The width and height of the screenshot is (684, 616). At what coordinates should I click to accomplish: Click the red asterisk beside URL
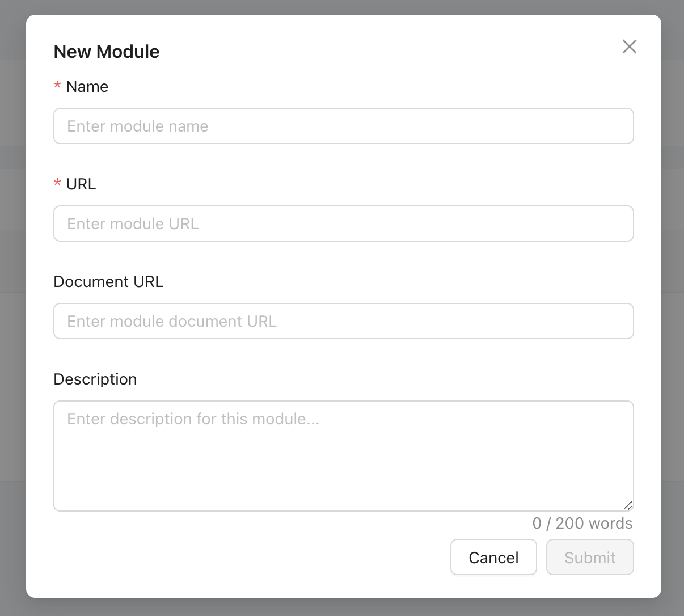tap(57, 184)
